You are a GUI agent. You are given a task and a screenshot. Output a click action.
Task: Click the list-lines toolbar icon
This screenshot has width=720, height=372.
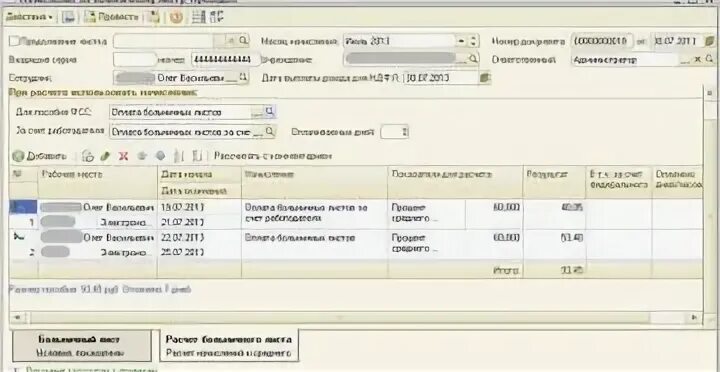(x=198, y=17)
